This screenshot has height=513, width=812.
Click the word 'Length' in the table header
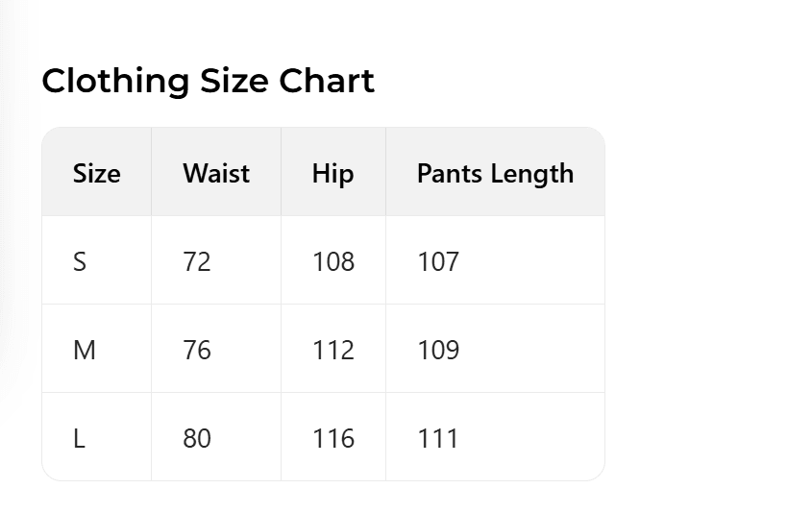(x=532, y=174)
